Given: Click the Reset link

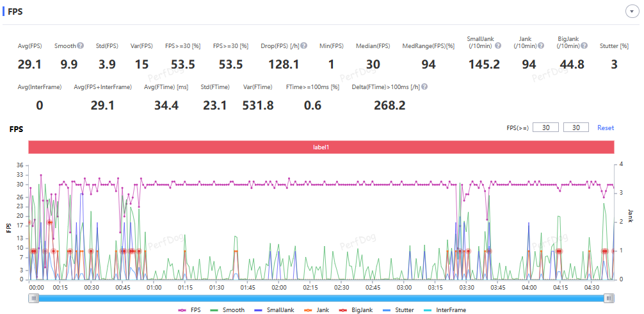Looking at the screenshot, I should [x=606, y=128].
